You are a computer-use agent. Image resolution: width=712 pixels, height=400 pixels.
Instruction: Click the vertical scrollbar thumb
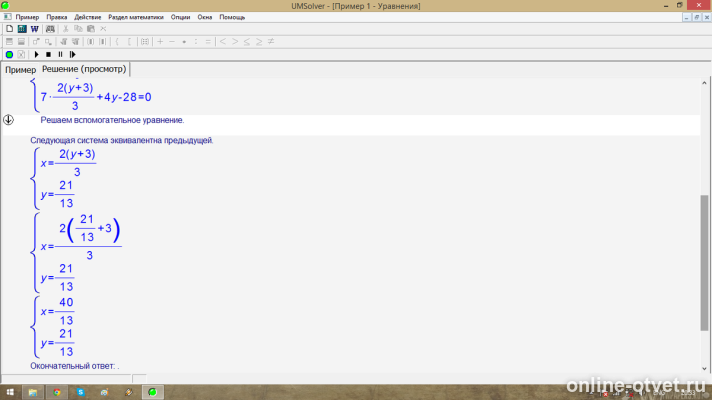[x=704, y=262]
